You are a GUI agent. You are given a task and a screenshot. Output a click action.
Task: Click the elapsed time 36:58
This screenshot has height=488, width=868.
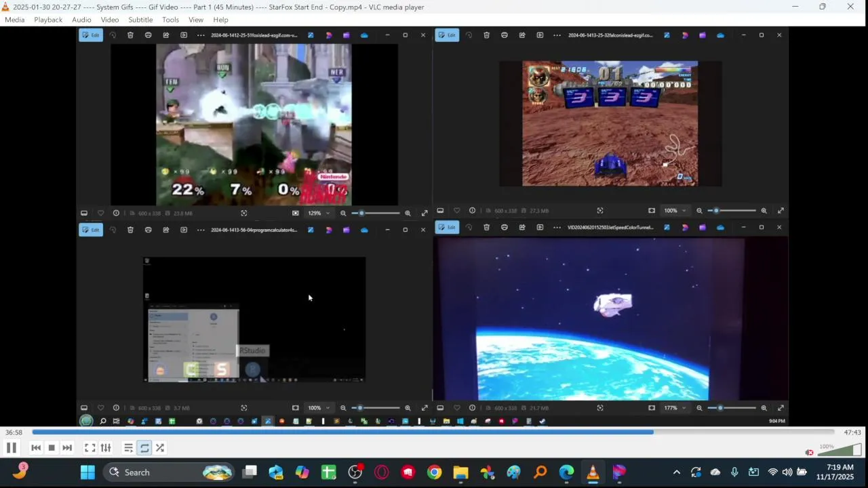tap(14, 432)
